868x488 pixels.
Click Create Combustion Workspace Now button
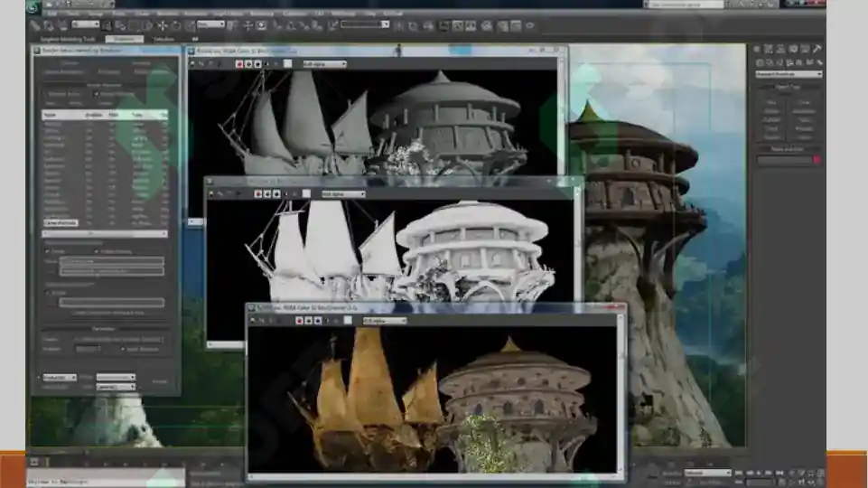tap(108, 313)
